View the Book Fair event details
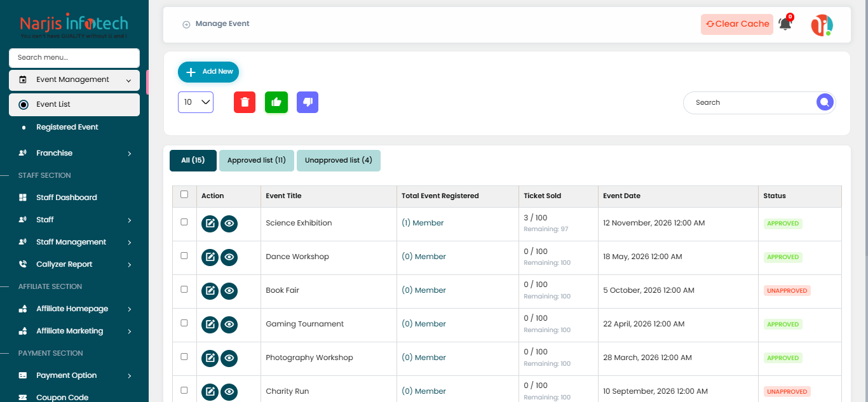 (x=229, y=291)
